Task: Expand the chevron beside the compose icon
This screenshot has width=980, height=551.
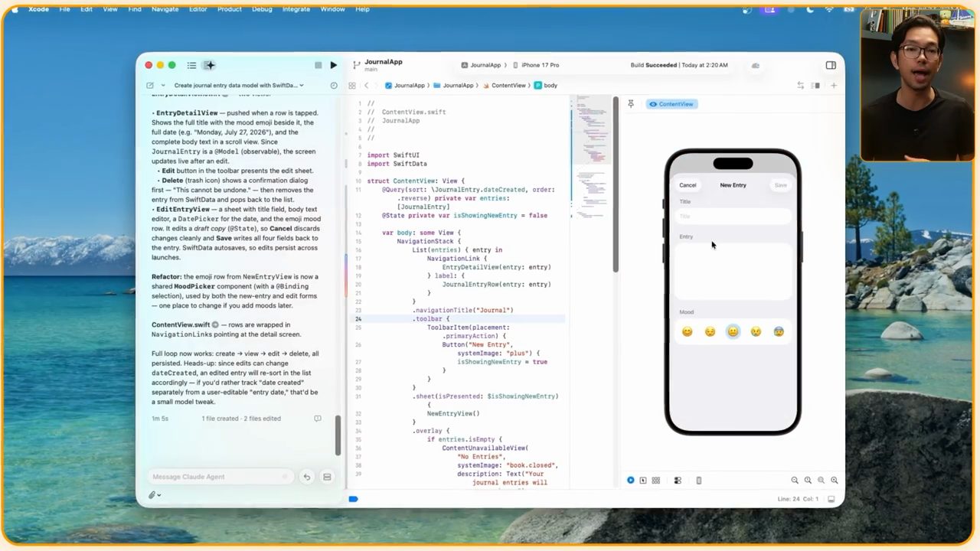Action: pos(163,86)
